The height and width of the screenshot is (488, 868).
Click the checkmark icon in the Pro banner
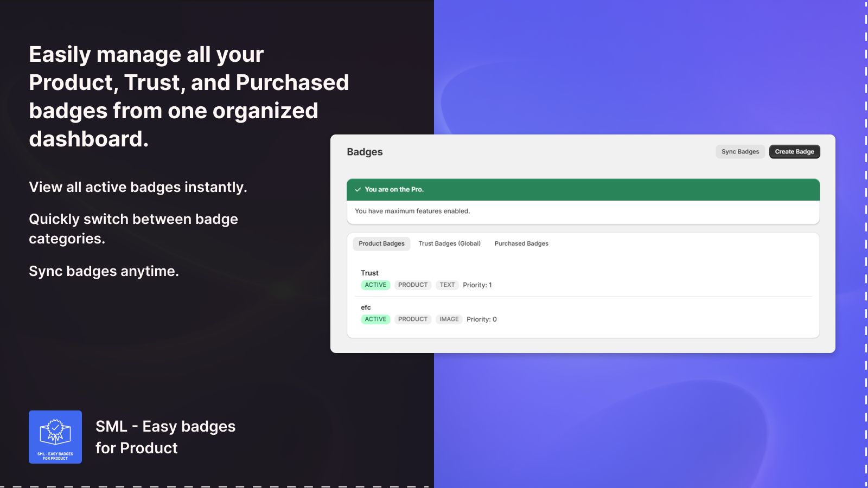coord(358,190)
